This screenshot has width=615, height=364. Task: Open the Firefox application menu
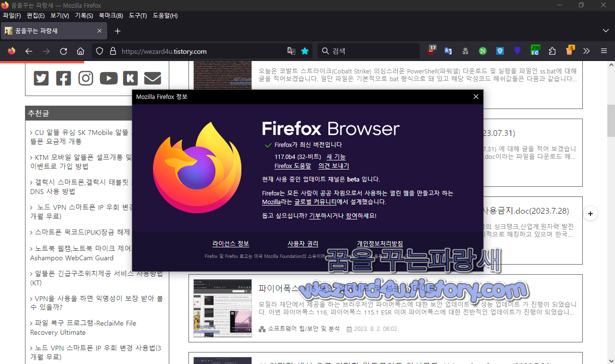tap(604, 51)
